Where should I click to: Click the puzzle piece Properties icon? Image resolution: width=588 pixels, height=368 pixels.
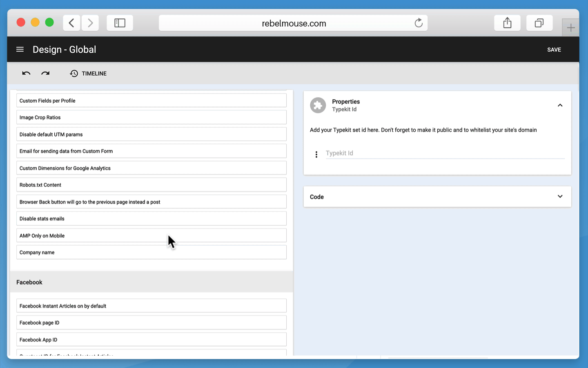coord(318,105)
